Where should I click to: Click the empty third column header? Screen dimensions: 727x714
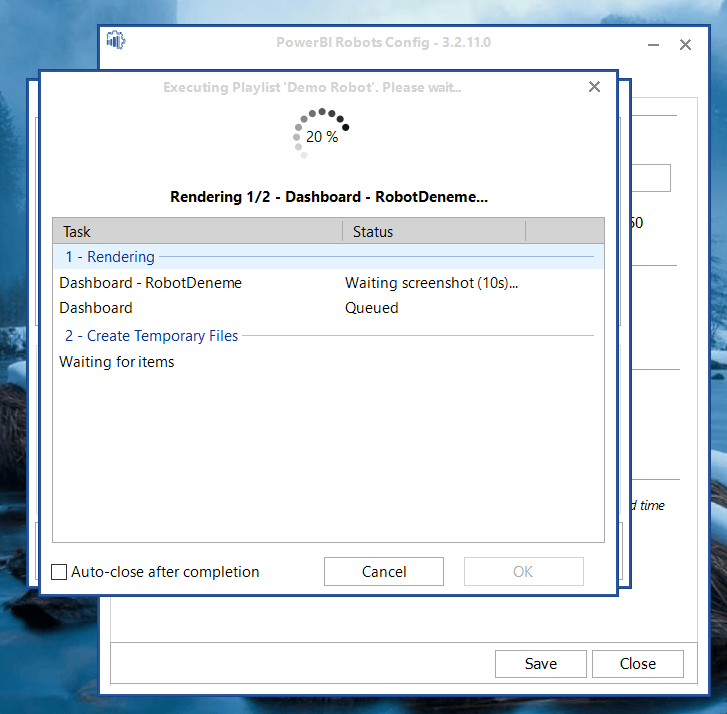tap(564, 231)
